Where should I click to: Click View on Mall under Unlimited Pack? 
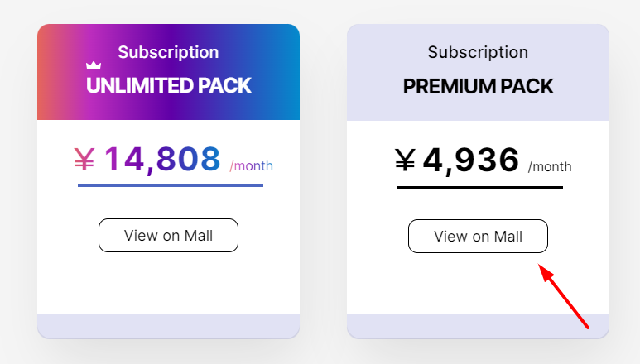click(168, 236)
